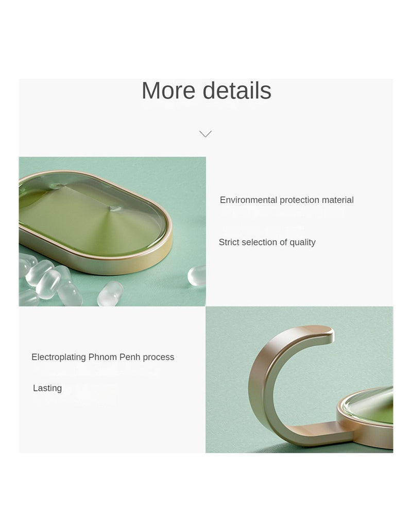This screenshot has width=412, height=532.
Task: Click Strict selection of quality text
Action: pos(267,242)
